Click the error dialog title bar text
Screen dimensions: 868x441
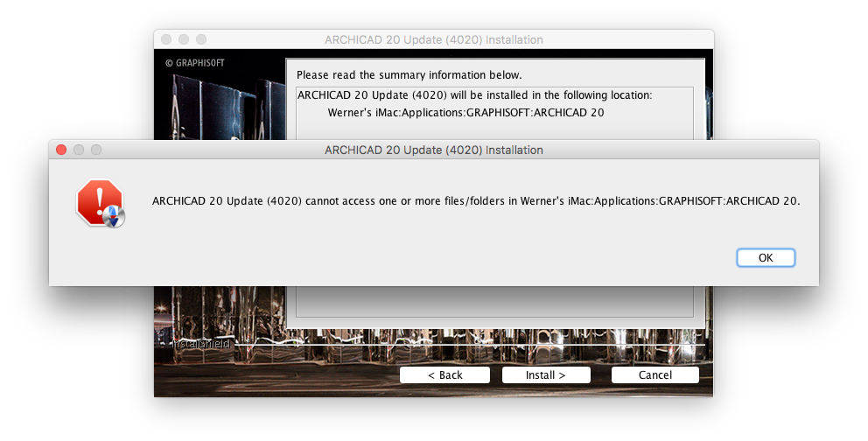433,150
